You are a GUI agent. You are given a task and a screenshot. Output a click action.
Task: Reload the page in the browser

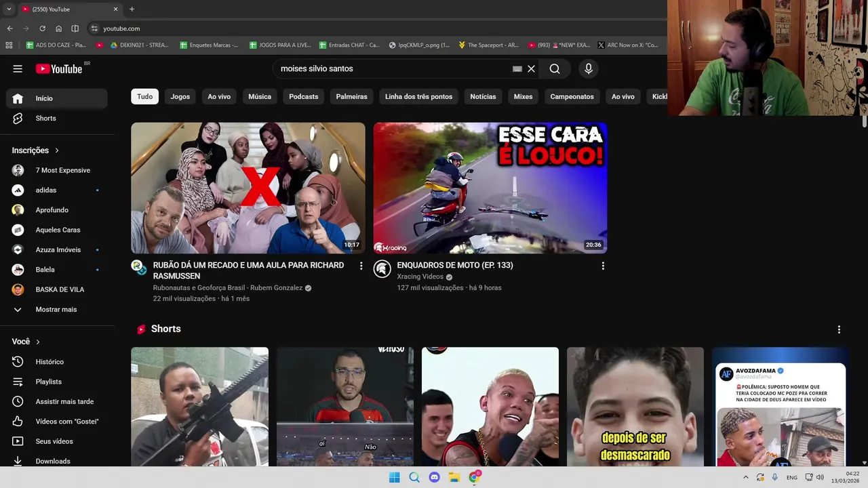tap(42, 28)
